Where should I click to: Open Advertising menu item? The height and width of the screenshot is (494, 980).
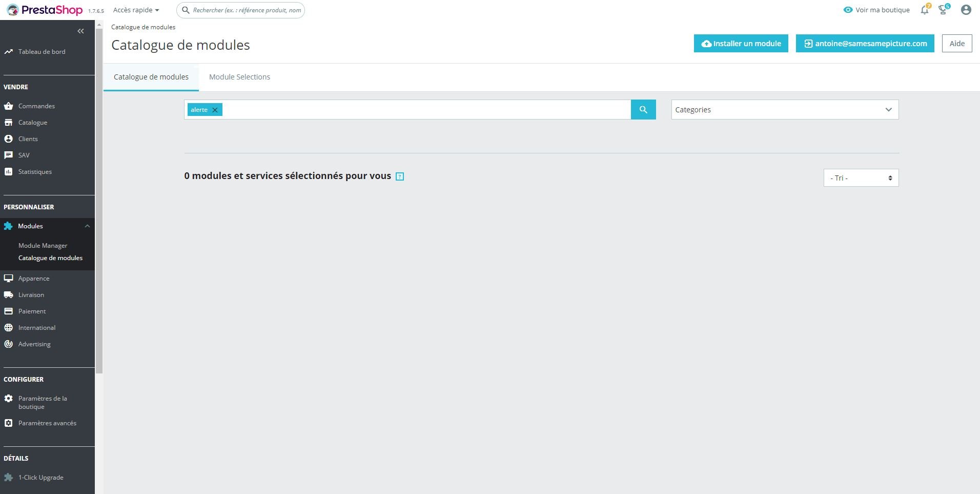(34, 344)
